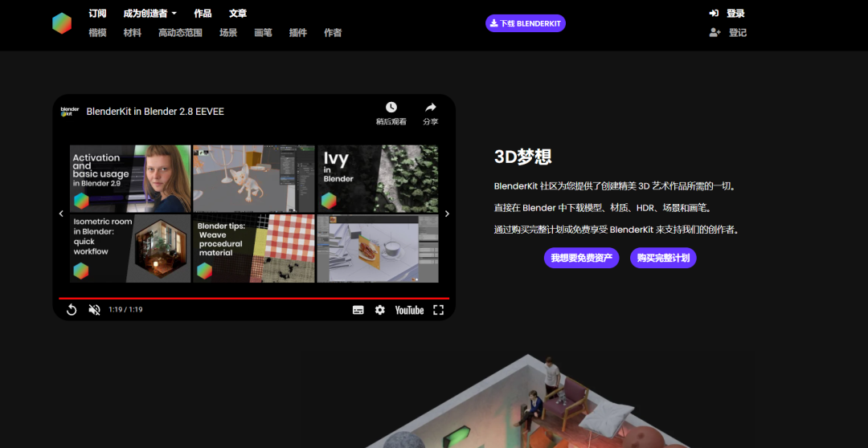This screenshot has height=448, width=868.
Task: Click the YouTube logo in player
Action: pos(409,310)
